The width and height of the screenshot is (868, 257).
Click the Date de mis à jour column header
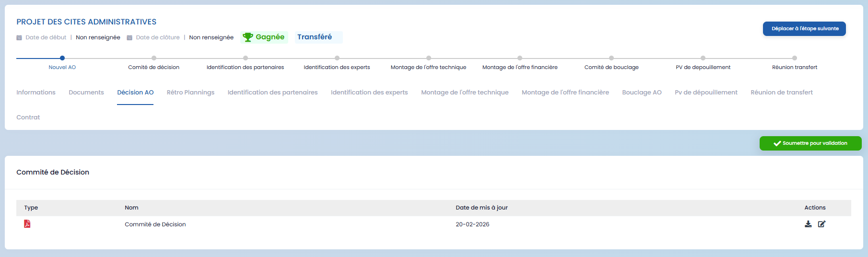click(481, 208)
